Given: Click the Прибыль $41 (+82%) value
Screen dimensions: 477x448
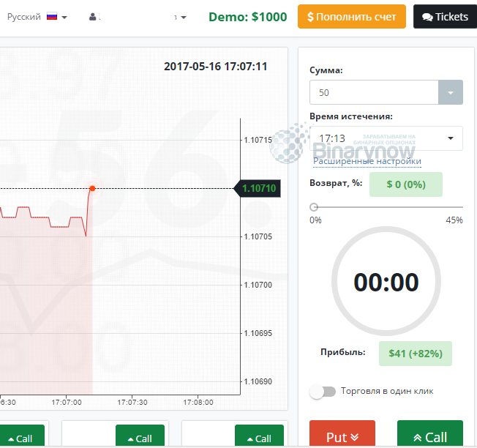Looking at the screenshot, I should tap(416, 354).
